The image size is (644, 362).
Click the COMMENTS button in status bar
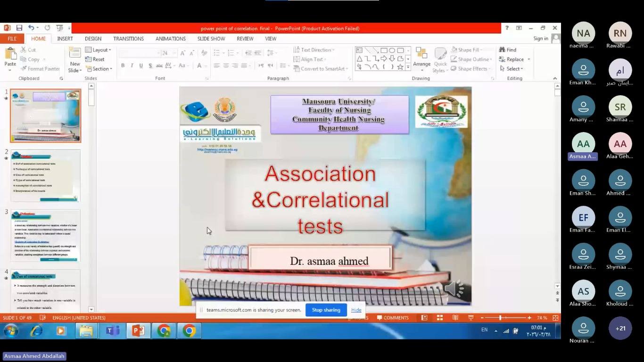(393, 318)
